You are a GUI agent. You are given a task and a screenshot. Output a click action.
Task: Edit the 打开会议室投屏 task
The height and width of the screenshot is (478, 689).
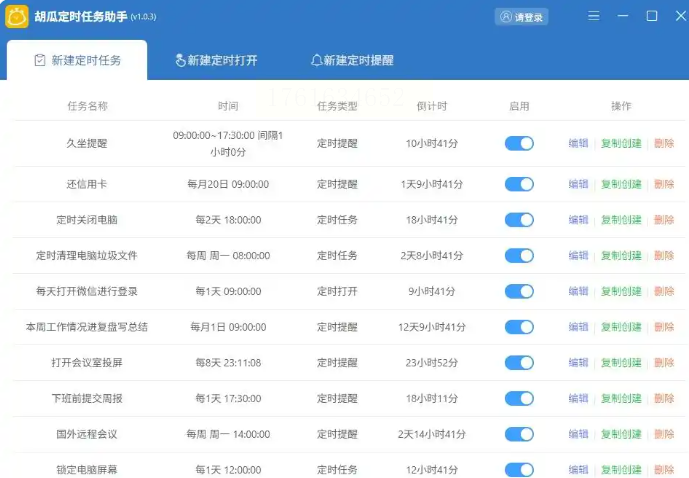[578, 362]
